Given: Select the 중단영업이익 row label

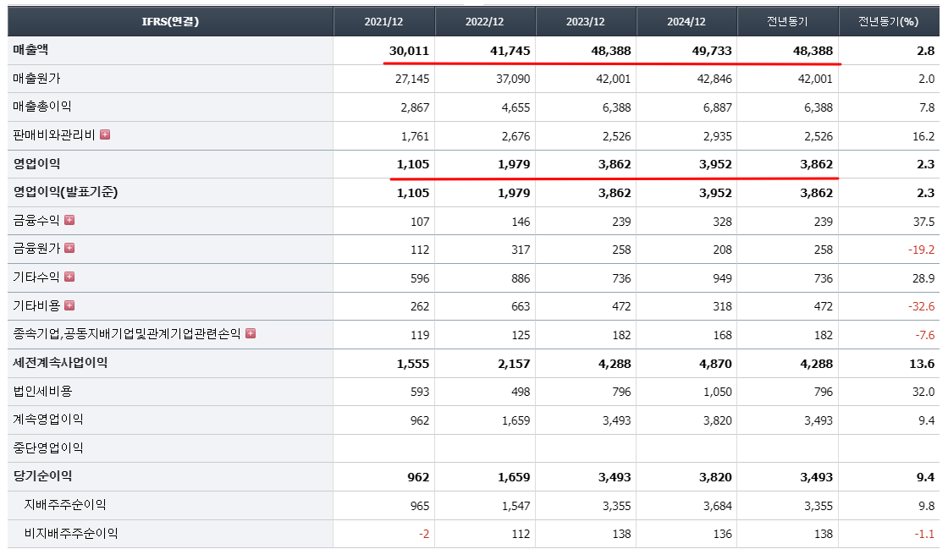Looking at the screenshot, I should 48,447.
